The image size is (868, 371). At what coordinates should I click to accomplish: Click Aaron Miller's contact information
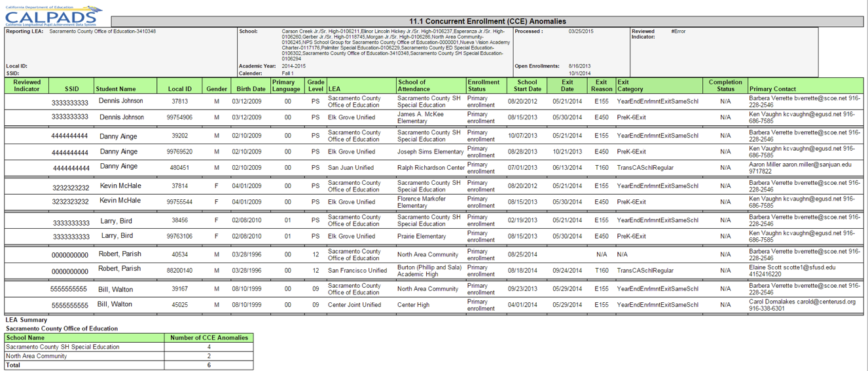point(800,167)
